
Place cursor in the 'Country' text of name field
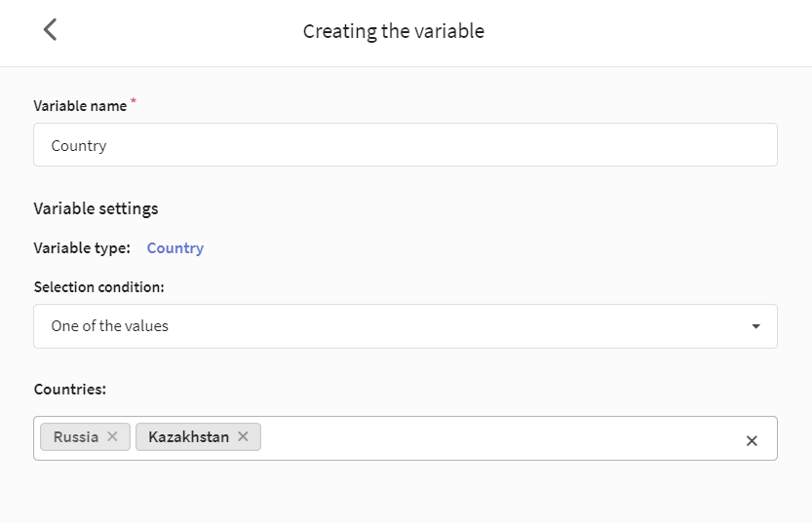coord(79,146)
